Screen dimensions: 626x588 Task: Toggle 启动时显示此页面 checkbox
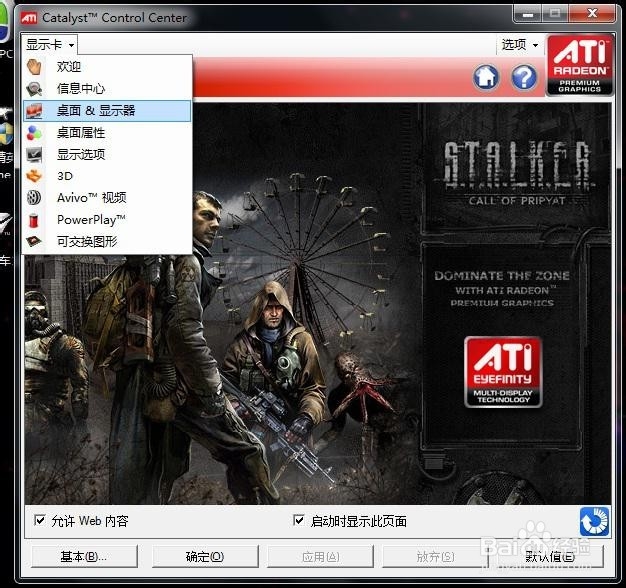[299, 520]
